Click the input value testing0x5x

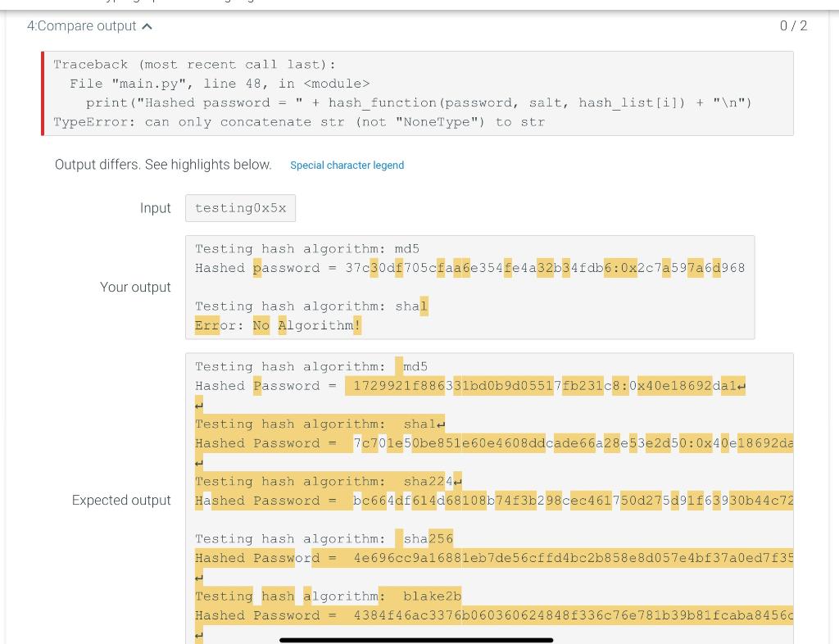pyautogui.click(x=240, y=207)
